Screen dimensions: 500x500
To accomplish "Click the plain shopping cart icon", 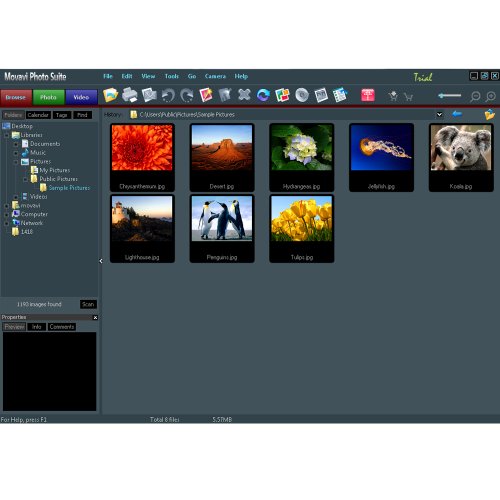I will (x=408, y=97).
